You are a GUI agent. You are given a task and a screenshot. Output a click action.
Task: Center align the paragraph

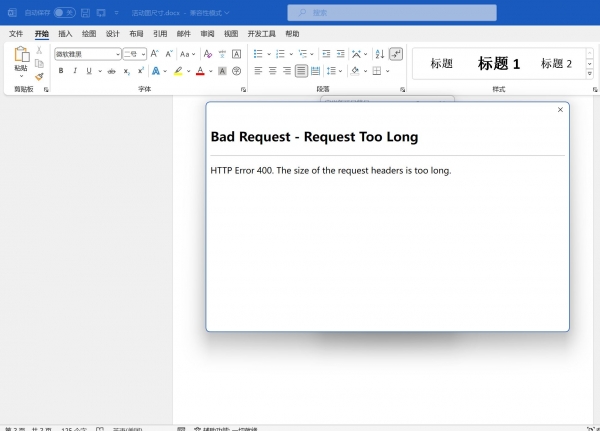pyautogui.click(x=272, y=71)
